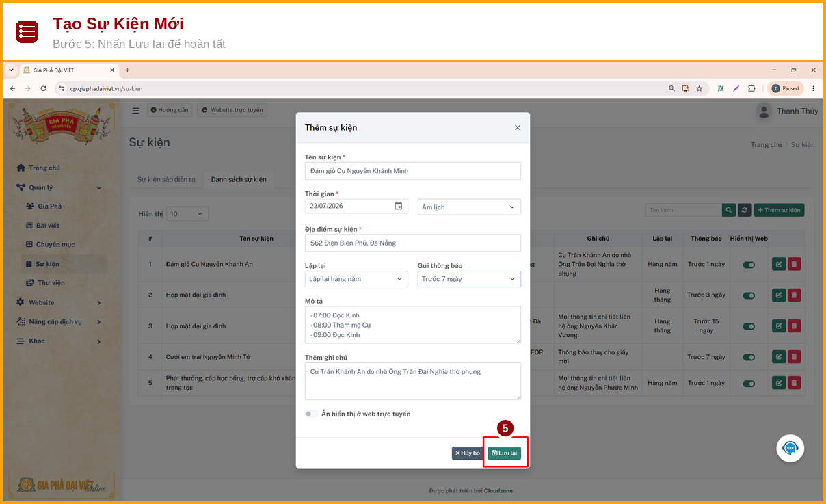
Task: Delete the Đám giỗ Cụ Nguyễn Khánh An event
Action: [794, 264]
